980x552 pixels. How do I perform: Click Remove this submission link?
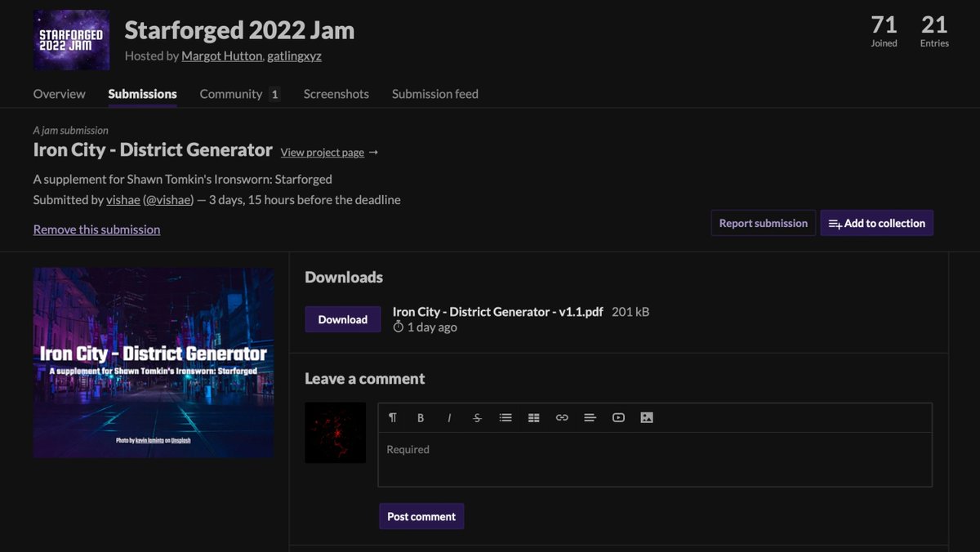point(96,229)
